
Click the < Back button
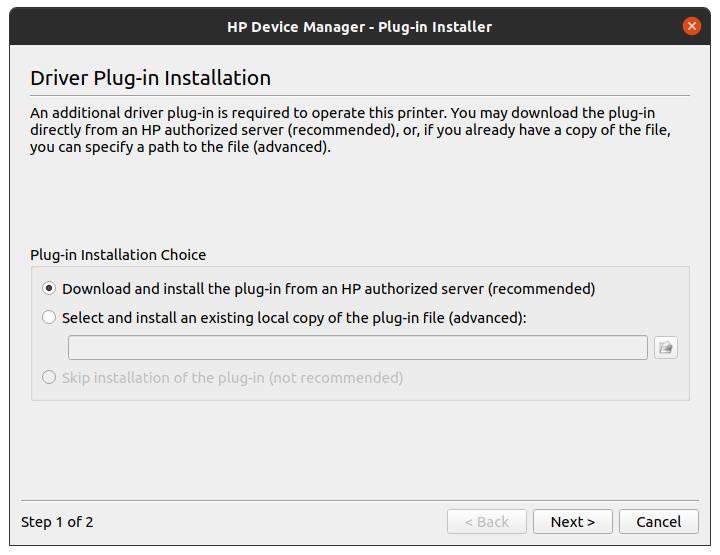(487, 521)
